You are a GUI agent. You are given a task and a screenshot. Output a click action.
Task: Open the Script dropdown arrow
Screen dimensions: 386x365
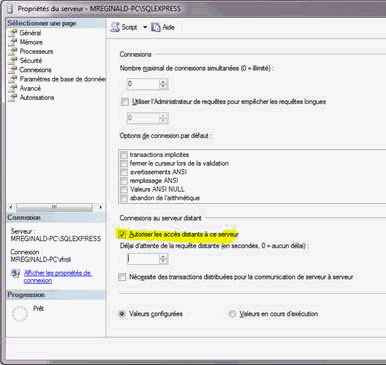tap(145, 27)
